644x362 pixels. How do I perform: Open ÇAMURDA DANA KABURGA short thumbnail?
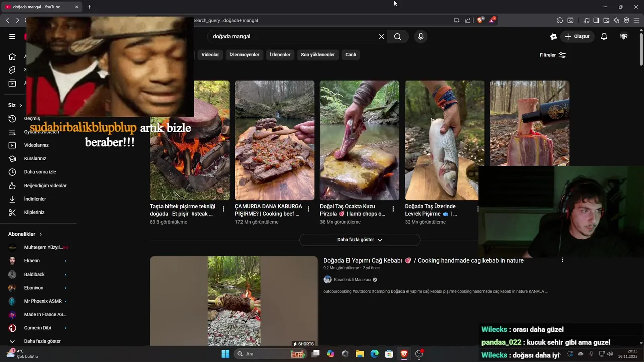click(x=275, y=140)
